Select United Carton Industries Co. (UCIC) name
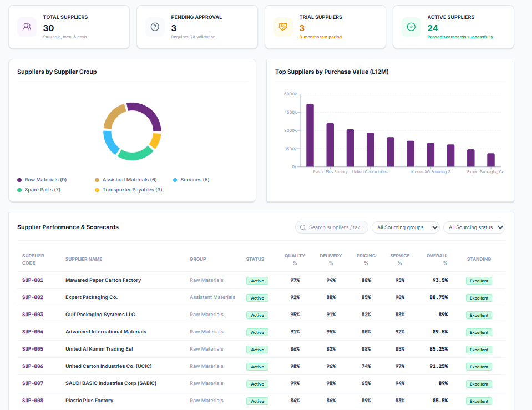The image size is (532, 410). 109,366
